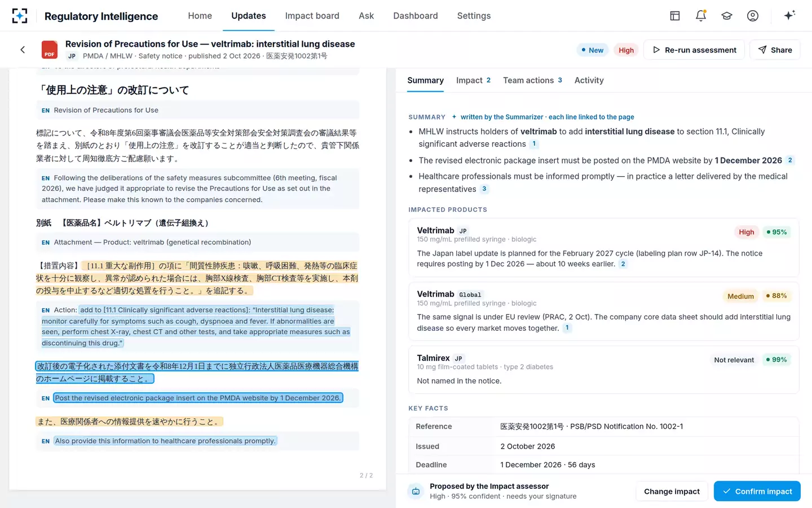This screenshot has width=812, height=508.
Task: Open the Ask menu item
Action: [366, 16]
